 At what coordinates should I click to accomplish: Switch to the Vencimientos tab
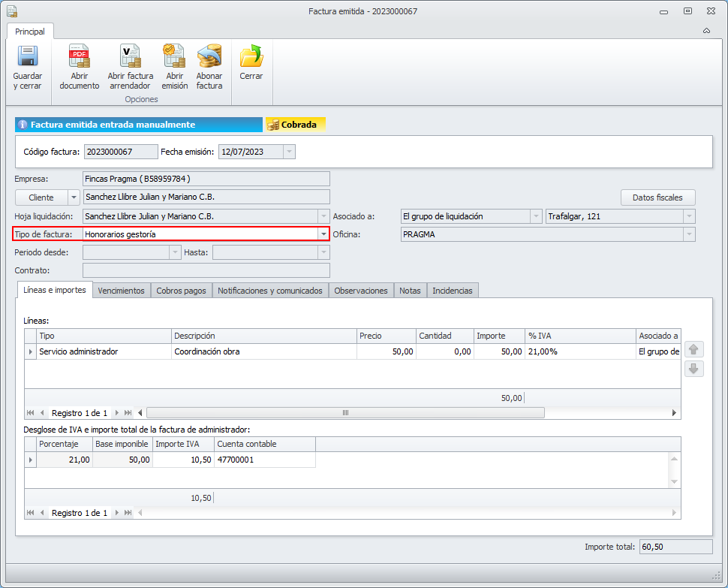pos(121,291)
